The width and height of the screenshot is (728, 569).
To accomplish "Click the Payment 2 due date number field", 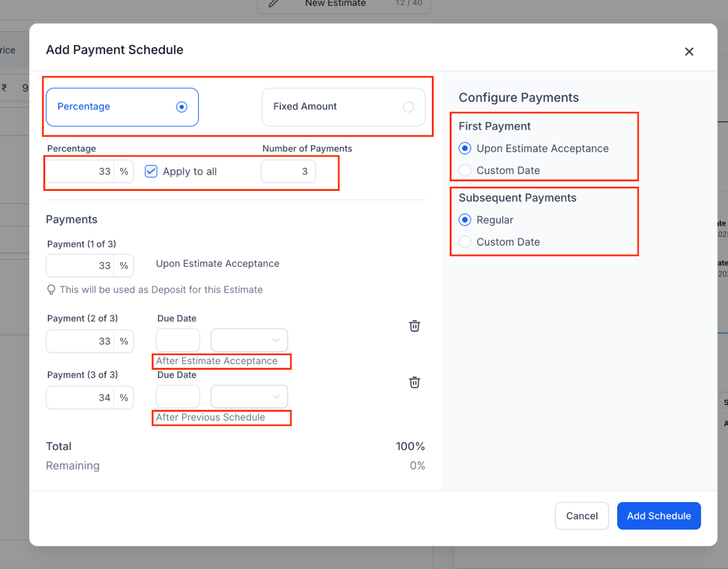I will [178, 341].
